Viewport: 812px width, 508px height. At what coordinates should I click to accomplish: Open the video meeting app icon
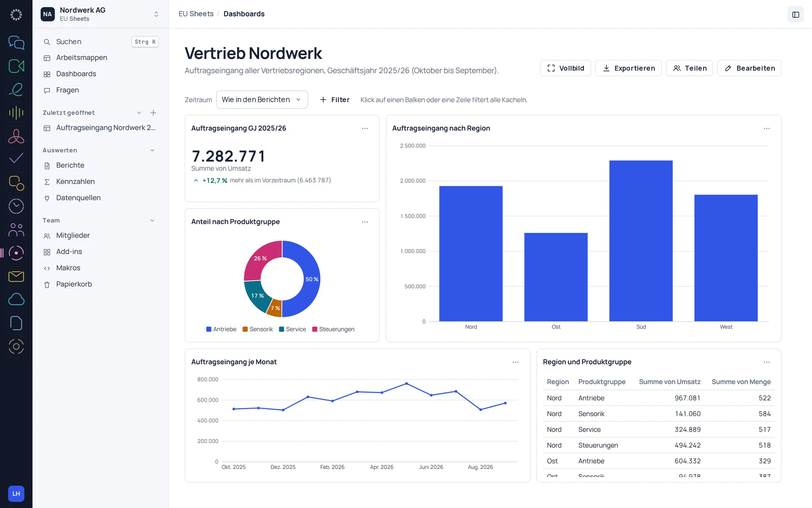pyautogui.click(x=16, y=66)
